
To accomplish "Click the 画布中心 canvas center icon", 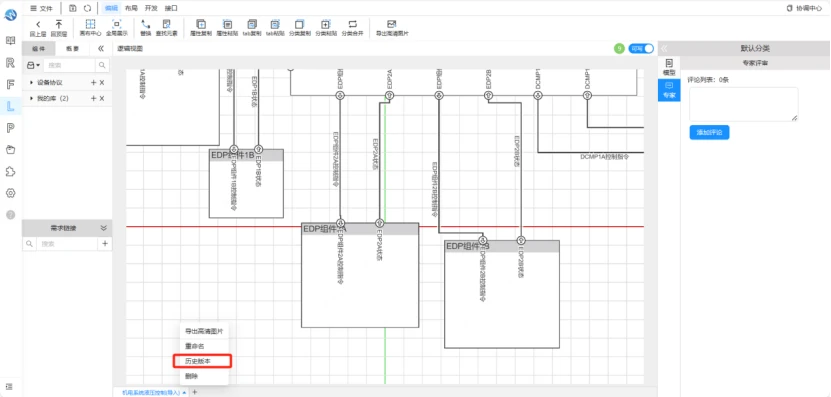I will click(x=91, y=24).
